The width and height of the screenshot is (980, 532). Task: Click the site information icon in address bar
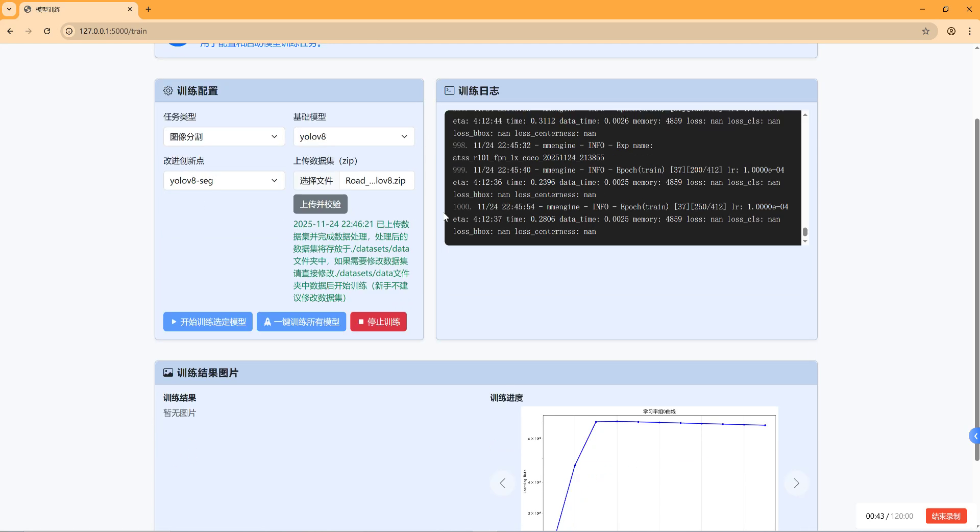tap(69, 31)
